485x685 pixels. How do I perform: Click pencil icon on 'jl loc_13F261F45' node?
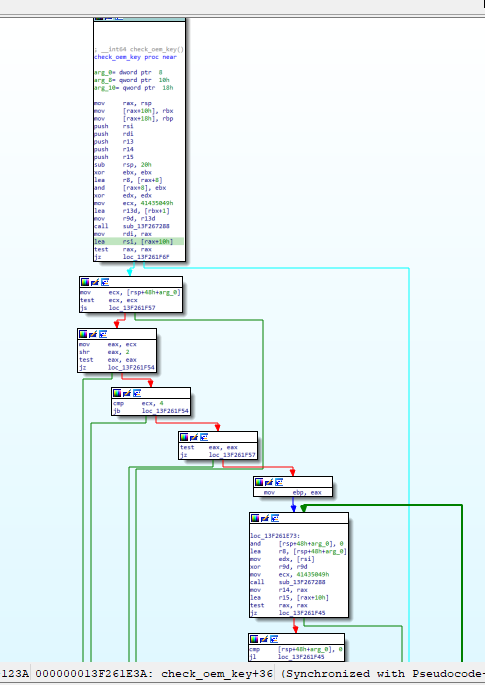(264, 639)
